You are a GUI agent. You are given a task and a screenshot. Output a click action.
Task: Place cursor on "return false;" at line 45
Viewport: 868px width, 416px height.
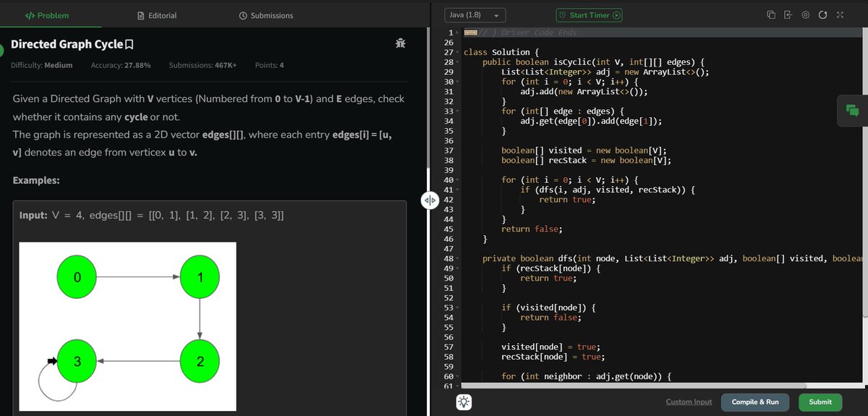click(x=532, y=229)
